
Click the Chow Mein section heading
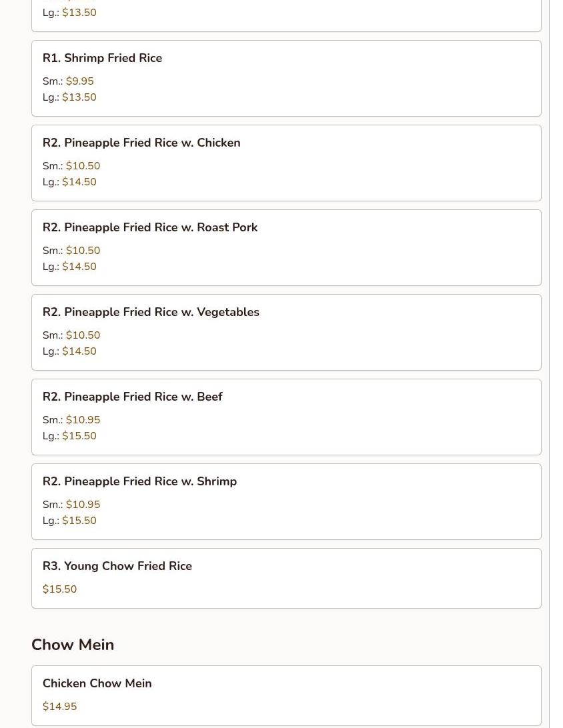73,645
